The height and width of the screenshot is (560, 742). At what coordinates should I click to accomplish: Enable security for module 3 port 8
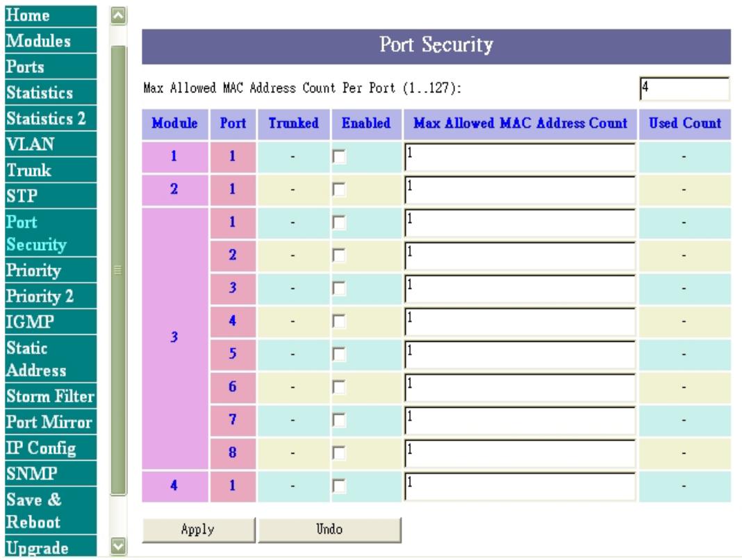tap(339, 453)
